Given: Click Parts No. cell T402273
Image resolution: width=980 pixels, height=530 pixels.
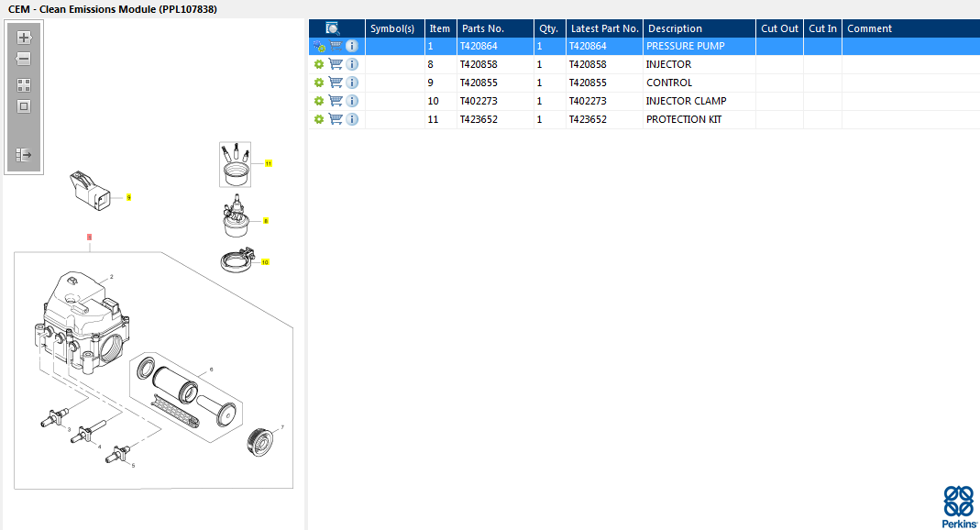Looking at the screenshot, I should click(495, 101).
